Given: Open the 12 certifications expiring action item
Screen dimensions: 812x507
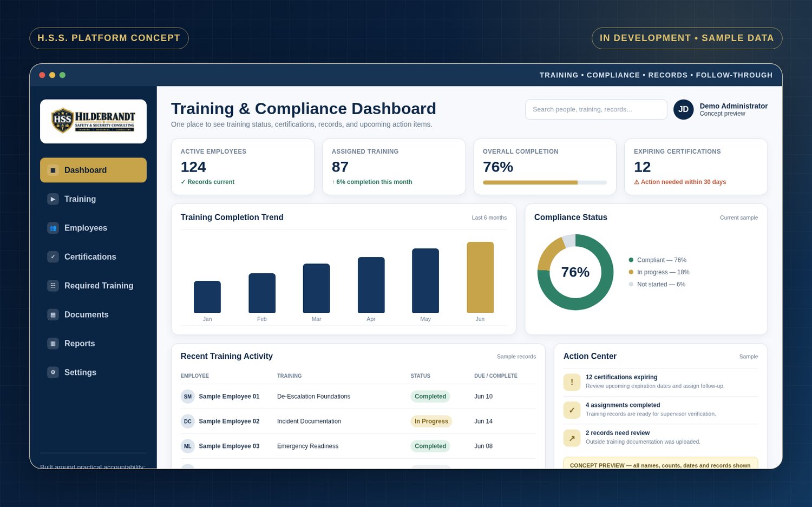Looking at the screenshot, I should [x=660, y=382].
